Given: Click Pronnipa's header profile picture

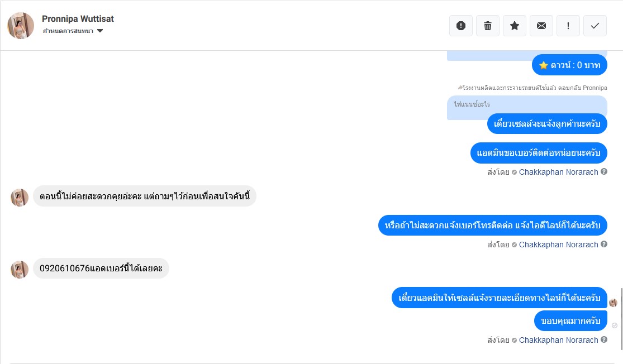Looking at the screenshot, I should pyautogui.click(x=21, y=25).
